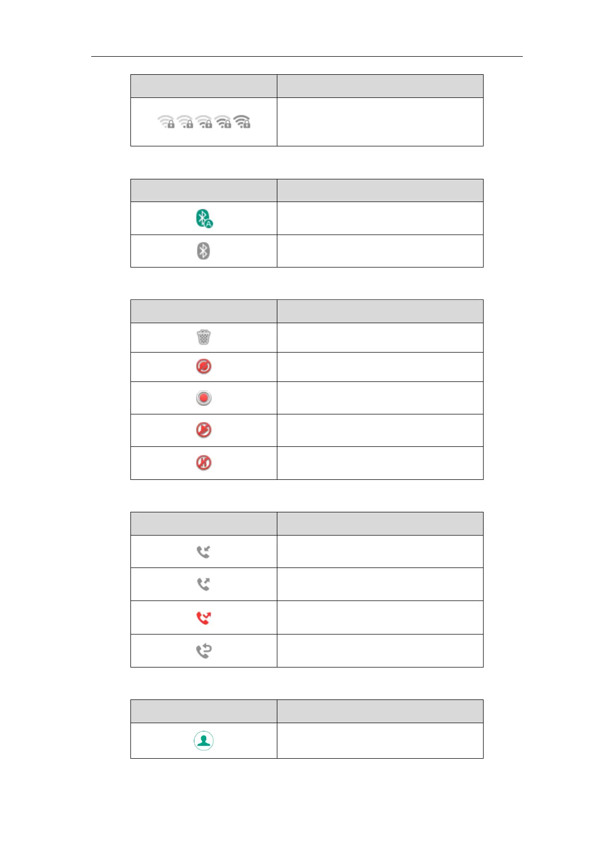Click the red dot recording icon
The image size is (614, 868).
tap(204, 398)
